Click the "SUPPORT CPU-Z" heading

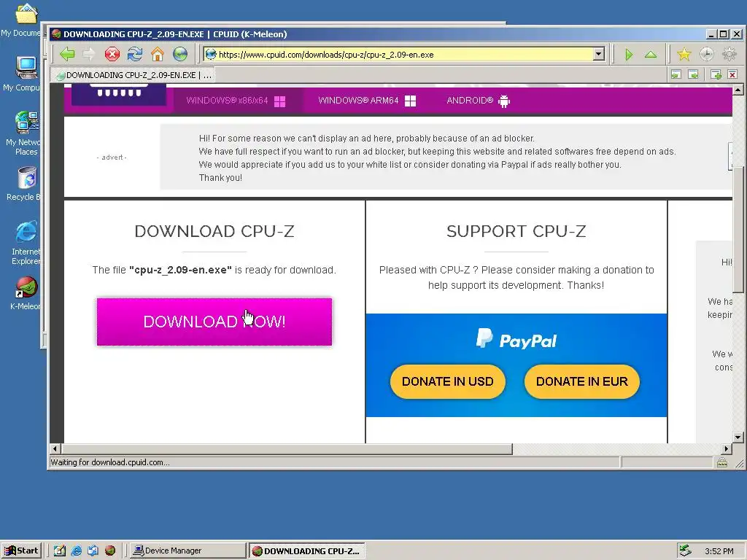pyautogui.click(x=516, y=231)
